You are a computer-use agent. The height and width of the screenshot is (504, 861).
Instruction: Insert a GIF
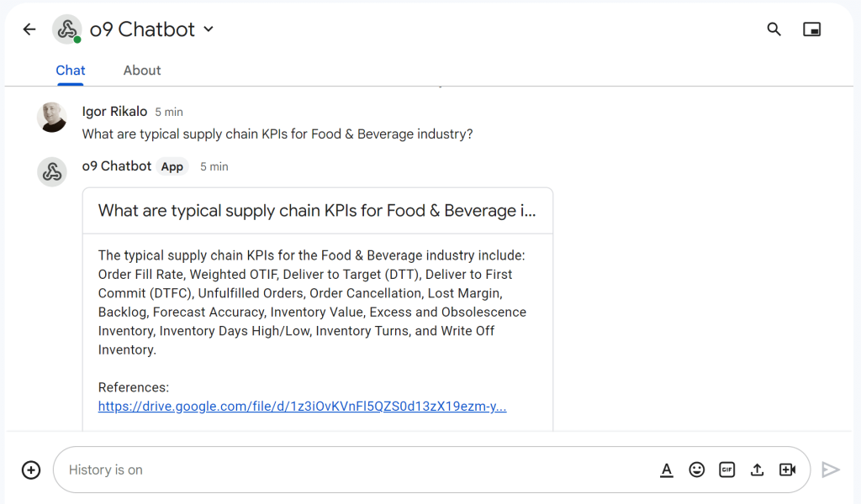coord(727,470)
